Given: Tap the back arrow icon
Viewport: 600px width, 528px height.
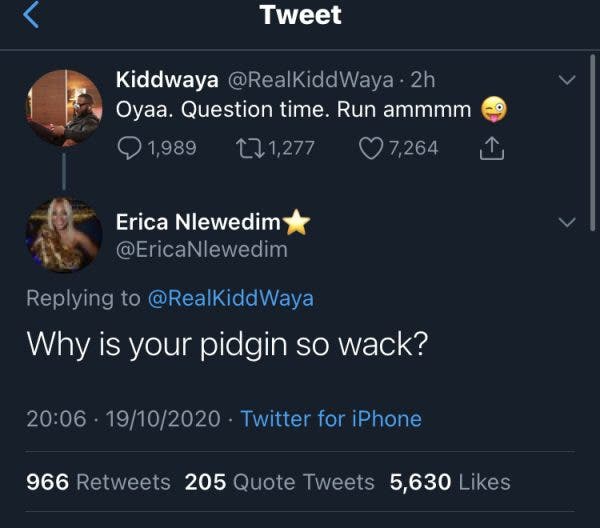Looking at the screenshot, I should 30,15.
